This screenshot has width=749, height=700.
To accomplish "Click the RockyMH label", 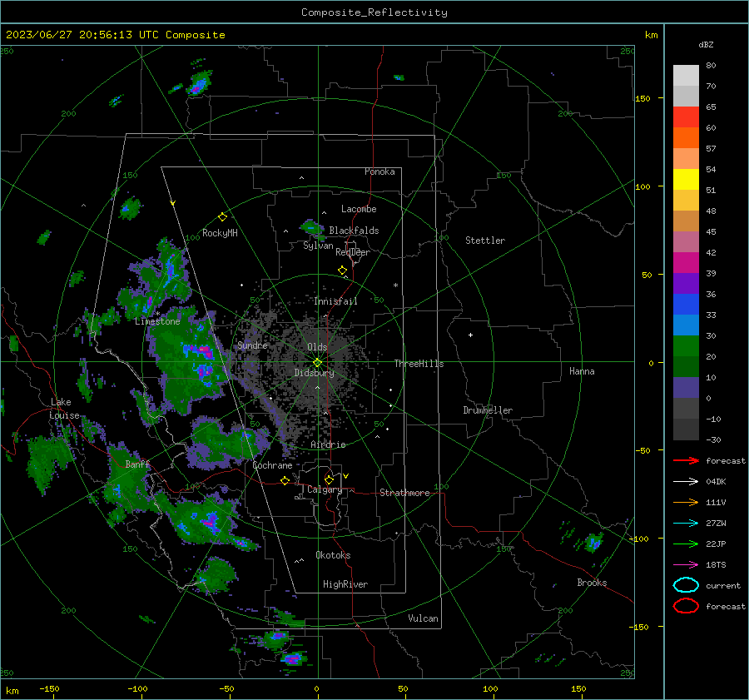I will point(220,233).
